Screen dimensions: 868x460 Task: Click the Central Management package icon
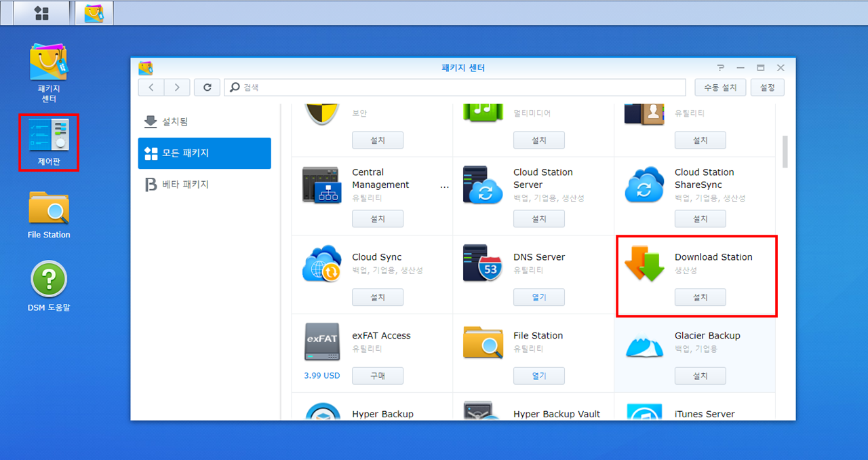(321, 185)
